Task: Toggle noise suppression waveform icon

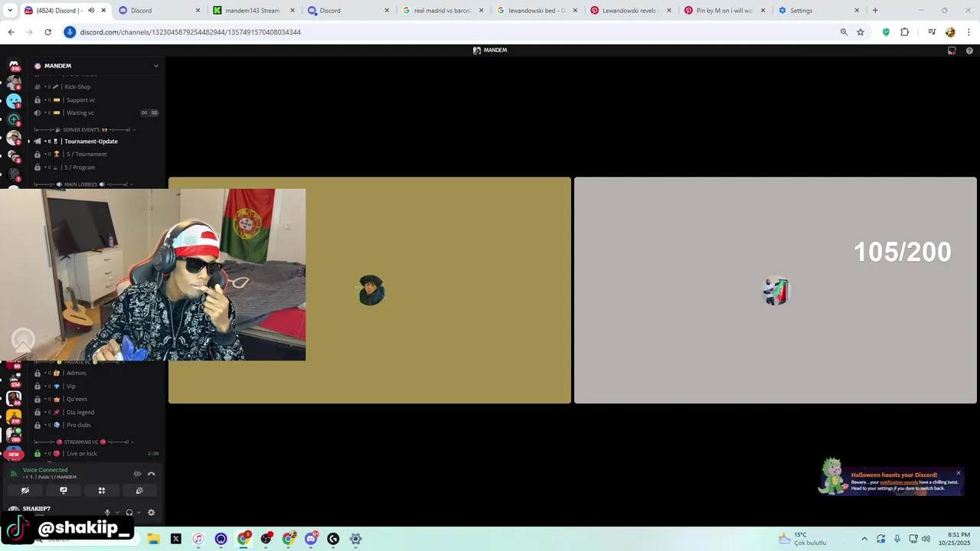Action: (138, 474)
